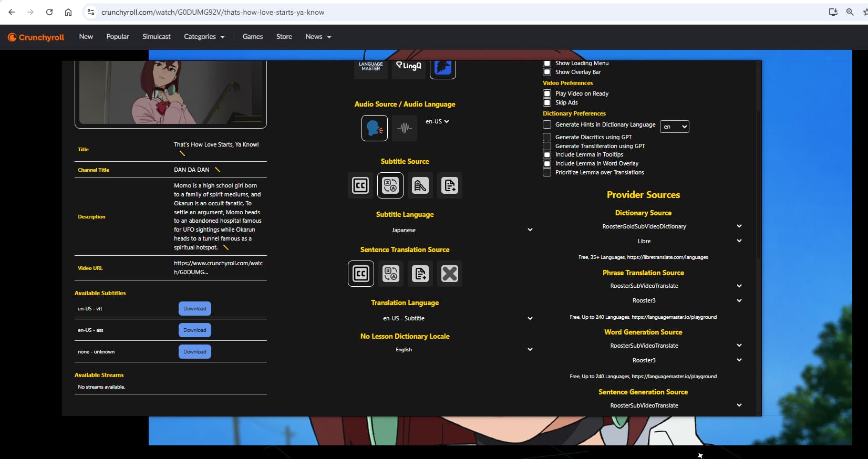Open Phrase Translation Source RoosterSubVideoTranslate dropdown
This screenshot has height=459, width=868.
tap(644, 286)
